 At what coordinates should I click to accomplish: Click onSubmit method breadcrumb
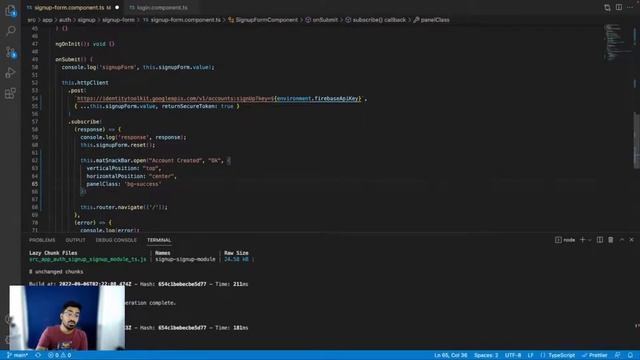point(322,20)
